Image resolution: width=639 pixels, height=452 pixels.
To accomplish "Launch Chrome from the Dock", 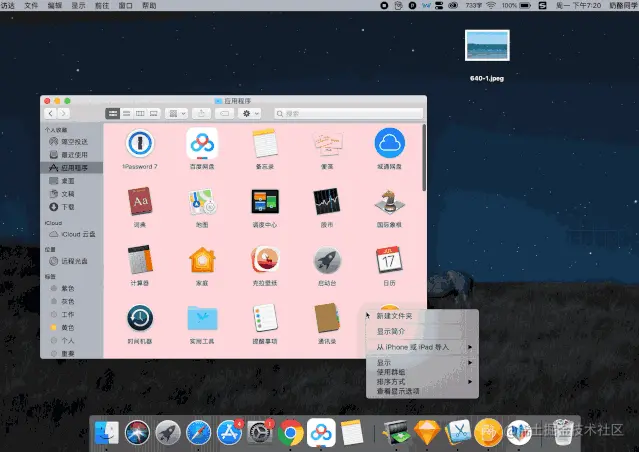I will click(291, 432).
